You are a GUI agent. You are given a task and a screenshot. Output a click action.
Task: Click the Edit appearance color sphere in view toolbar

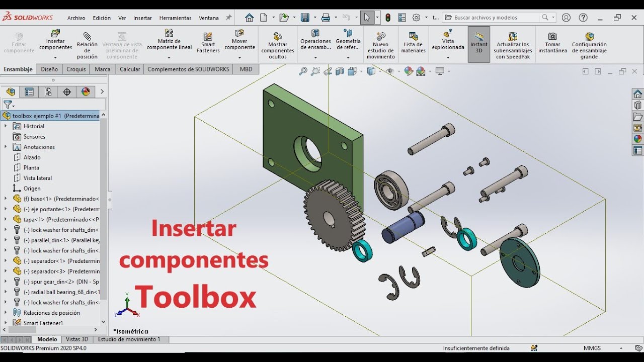point(409,71)
